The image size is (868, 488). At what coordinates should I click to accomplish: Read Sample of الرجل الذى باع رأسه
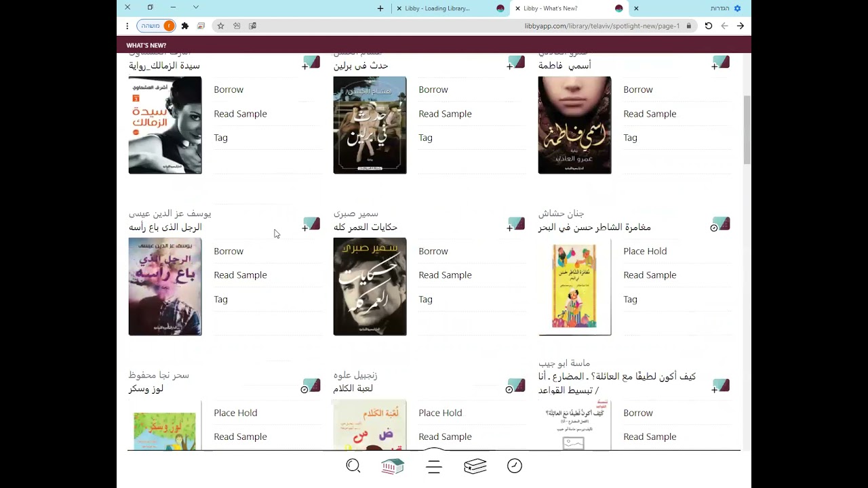[x=240, y=275]
